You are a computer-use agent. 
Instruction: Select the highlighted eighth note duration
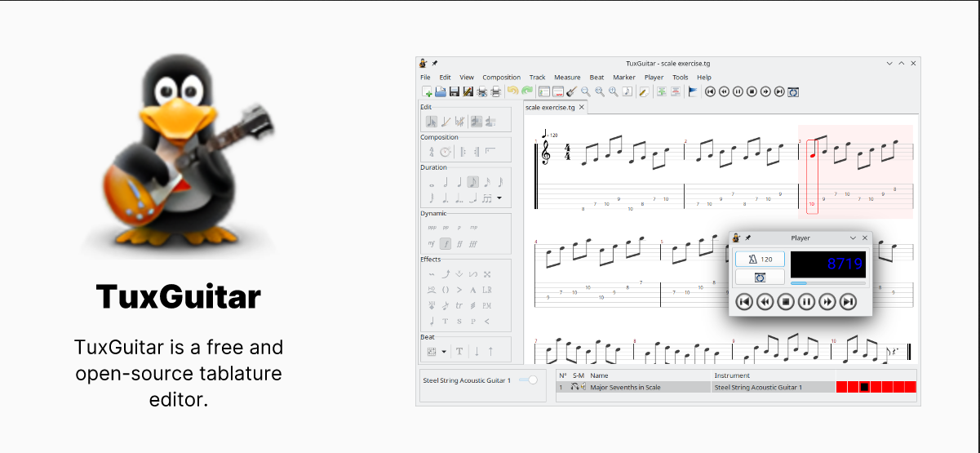pos(472,182)
